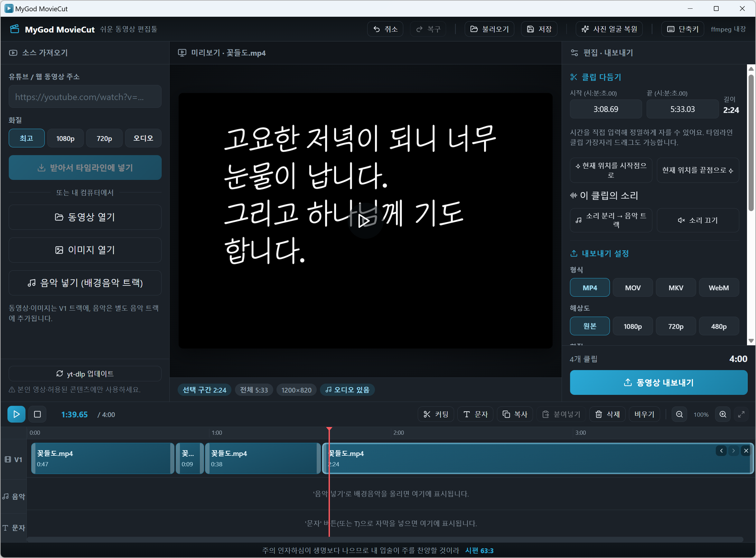Screen dimensions: 756x558
Task: Choose MOV export format
Action: tap(633, 288)
